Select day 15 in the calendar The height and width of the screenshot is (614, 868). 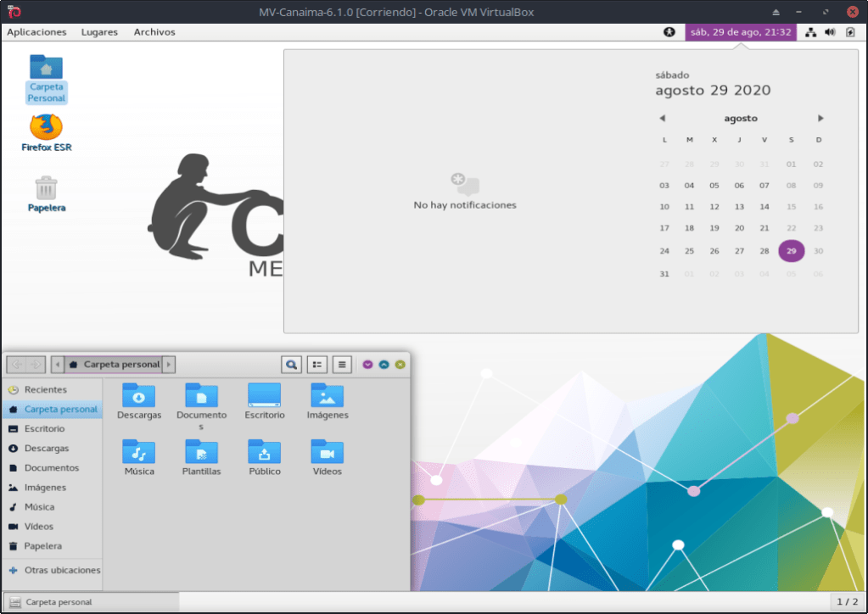[x=791, y=207]
